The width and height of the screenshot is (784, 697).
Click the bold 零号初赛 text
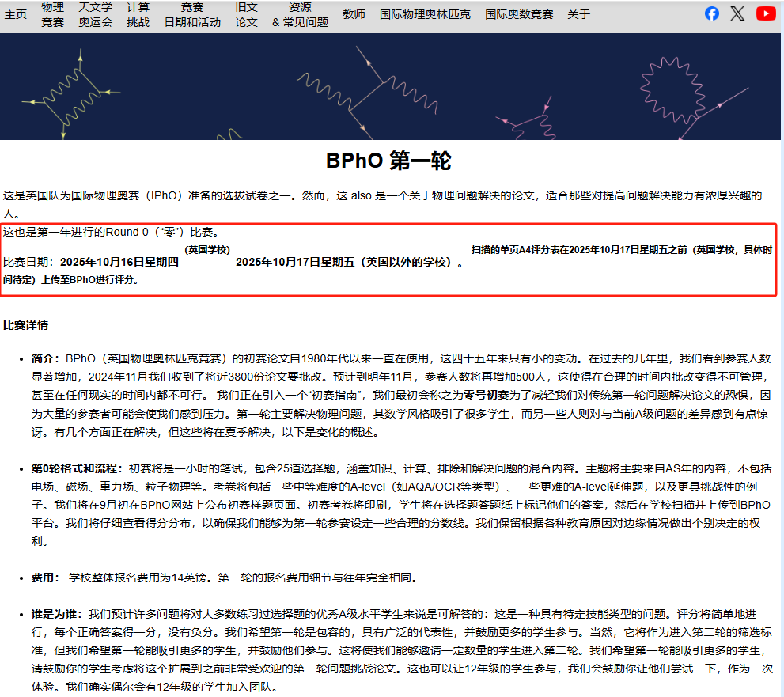pos(486,395)
